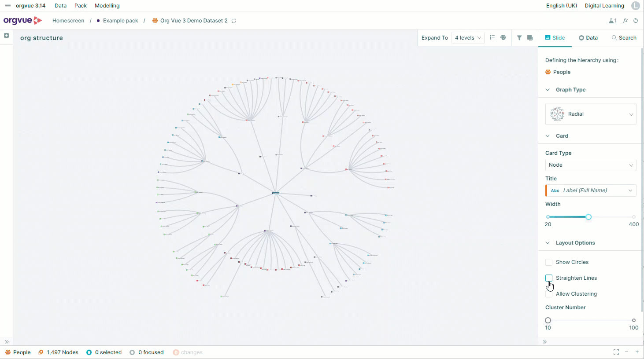
Task: Open the Data menu
Action: click(x=61, y=6)
